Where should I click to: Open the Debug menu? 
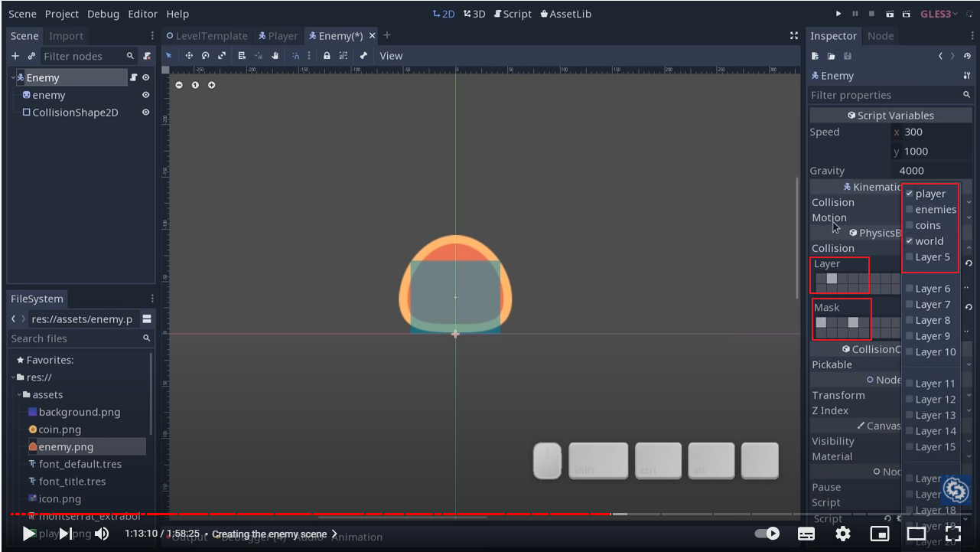(x=103, y=14)
